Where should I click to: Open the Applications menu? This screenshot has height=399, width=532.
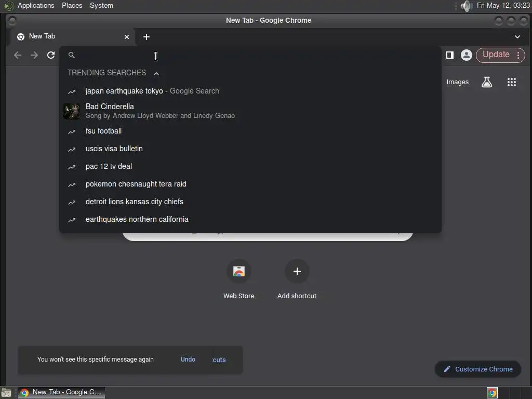click(36, 5)
